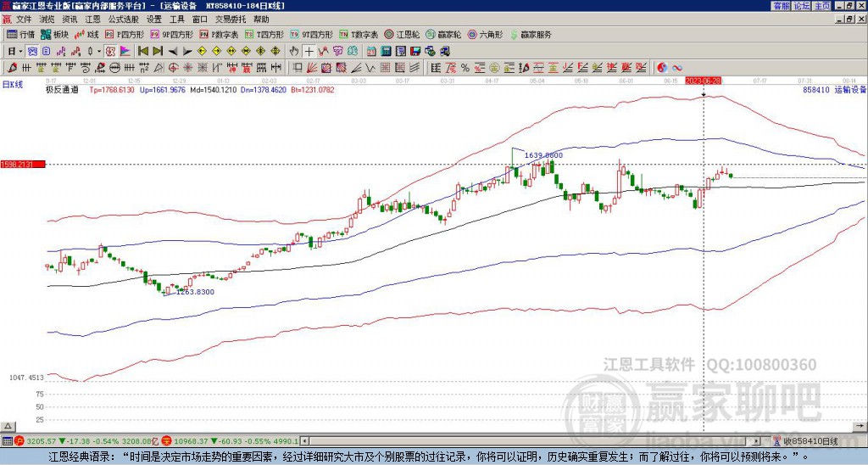The image size is (868, 465).
Task: Open the 资讯 menu
Action: (70, 20)
